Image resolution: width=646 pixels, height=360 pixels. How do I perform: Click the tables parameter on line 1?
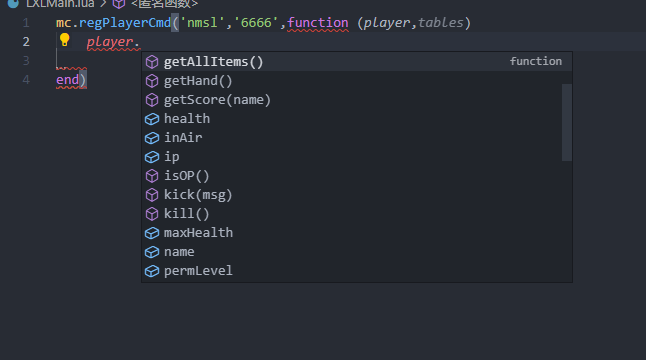tap(441, 23)
